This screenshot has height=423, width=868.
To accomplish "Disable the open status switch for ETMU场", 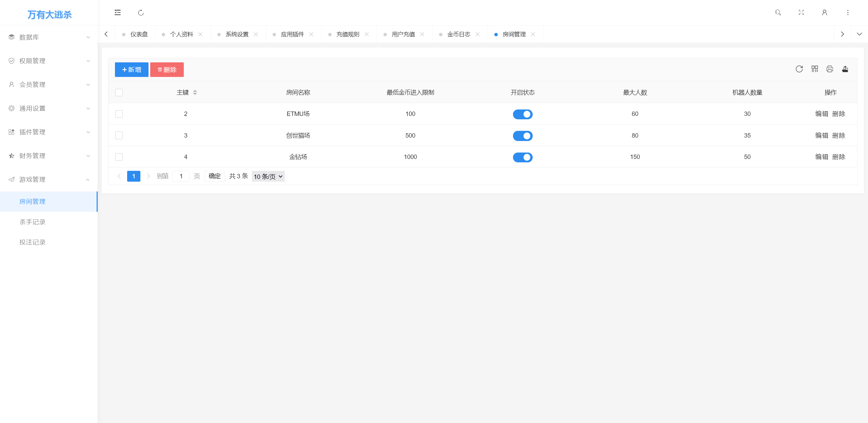I will (x=523, y=114).
